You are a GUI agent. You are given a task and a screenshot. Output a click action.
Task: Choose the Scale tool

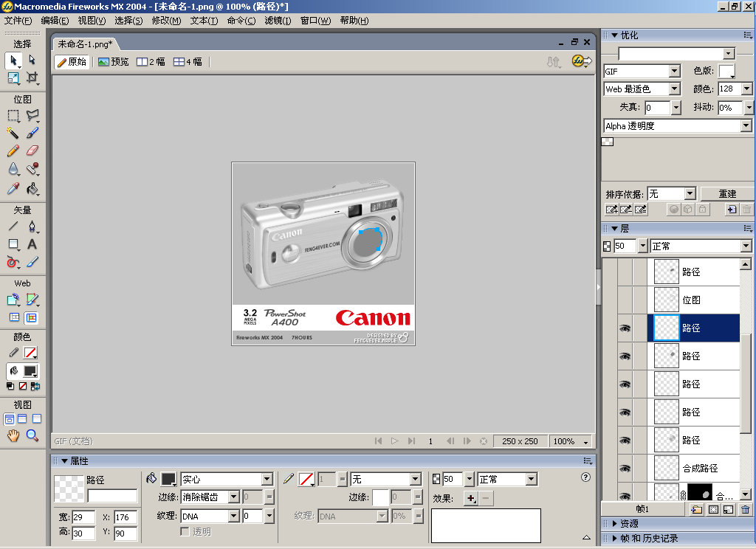pyautogui.click(x=13, y=77)
